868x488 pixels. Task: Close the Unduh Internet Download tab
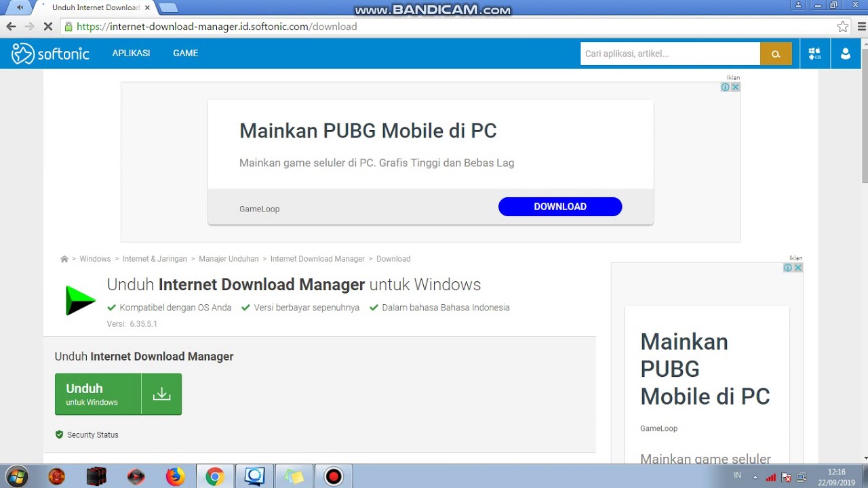point(147,7)
